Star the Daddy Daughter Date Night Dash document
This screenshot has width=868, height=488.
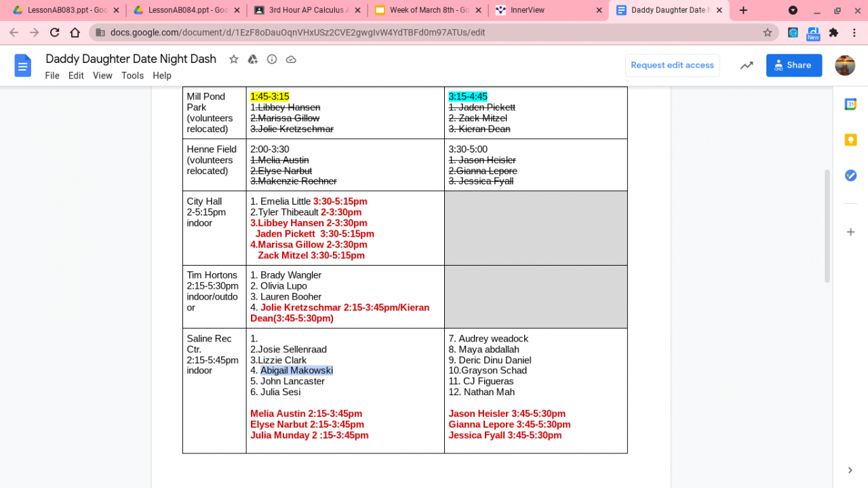tap(234, 59)
